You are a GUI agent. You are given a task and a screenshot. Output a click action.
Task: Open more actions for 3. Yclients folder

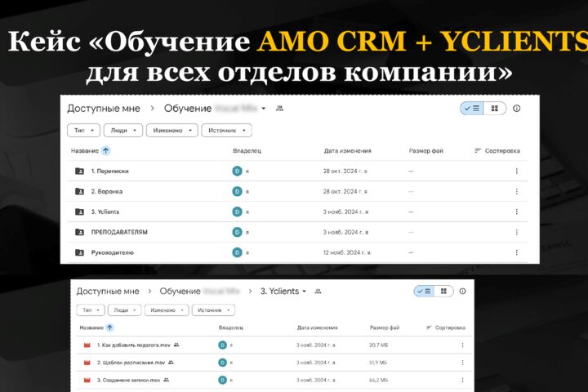tap(517, 212)
